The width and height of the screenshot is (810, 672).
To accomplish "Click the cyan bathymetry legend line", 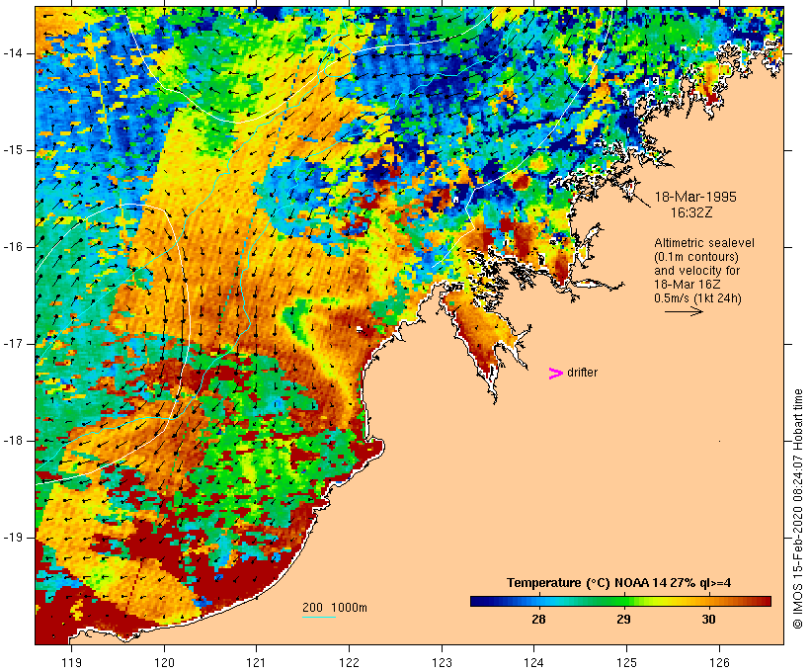I will (x=319, y=617).
